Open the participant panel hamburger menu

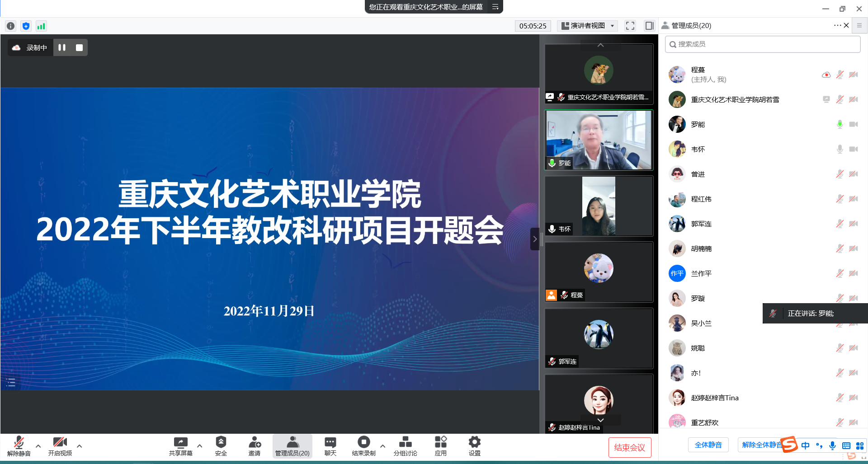[x=859, y=26]
